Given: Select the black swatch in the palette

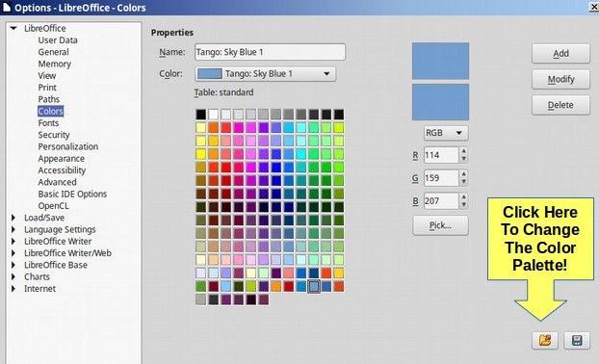Looking at the screenshot, I should 201,115.
